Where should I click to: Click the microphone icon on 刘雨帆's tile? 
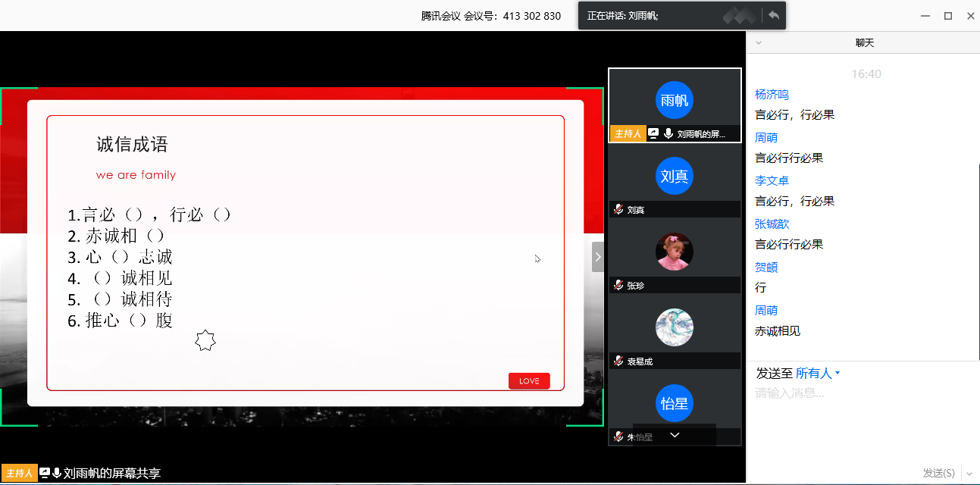tap(668, 134)
